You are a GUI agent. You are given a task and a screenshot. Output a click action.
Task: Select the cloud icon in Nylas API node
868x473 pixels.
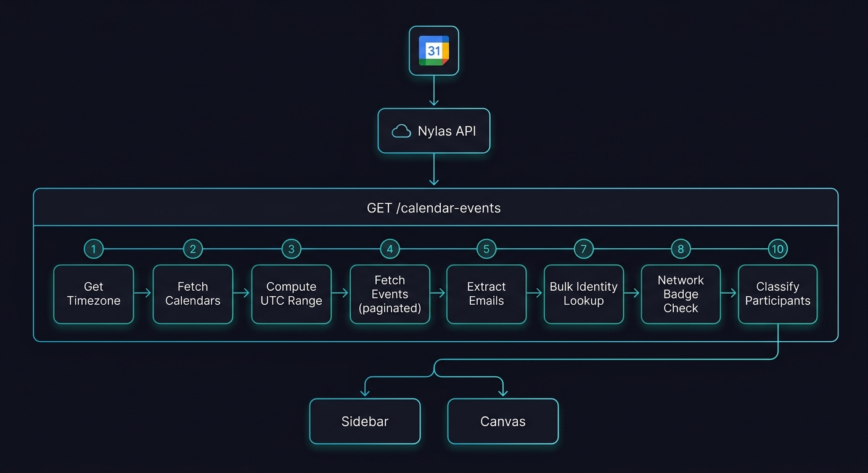tap(402, 131)
